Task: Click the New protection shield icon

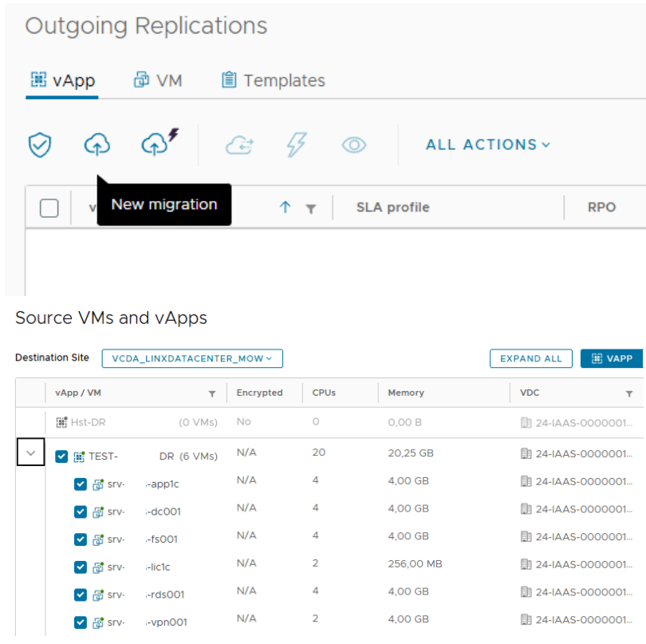Action: (x=40, y=145)
